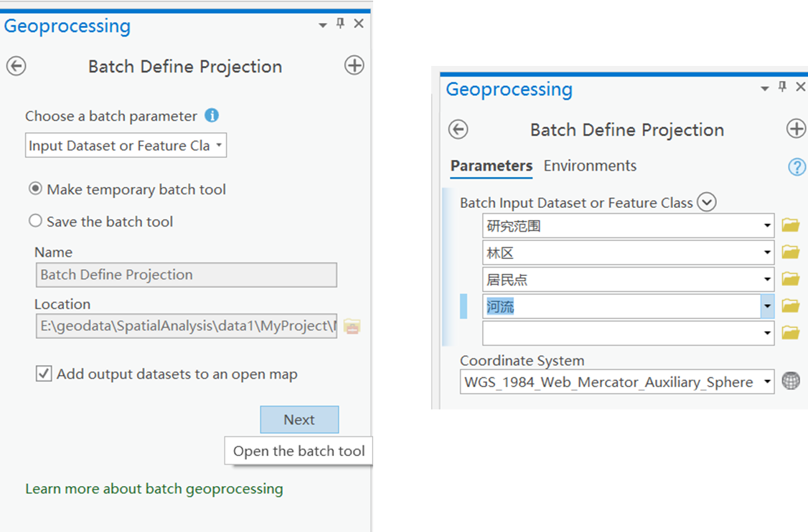Select Save the batch tool option
Image resolution: width=808 pixels, height=532 pixels.
coord(35,221)
